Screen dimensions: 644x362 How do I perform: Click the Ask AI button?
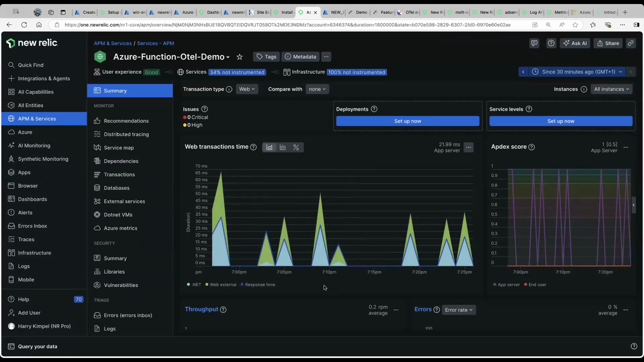pyautogui.click(x=575, y=43)
